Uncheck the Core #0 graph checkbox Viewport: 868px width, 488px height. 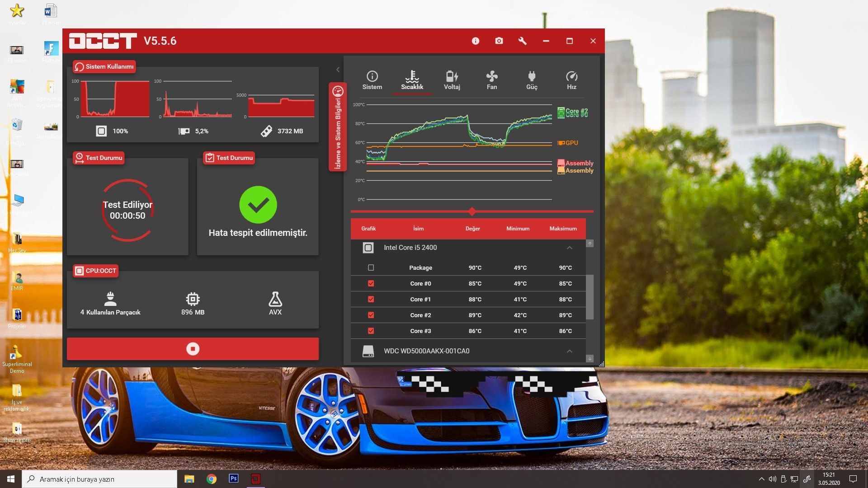point(371,284)
